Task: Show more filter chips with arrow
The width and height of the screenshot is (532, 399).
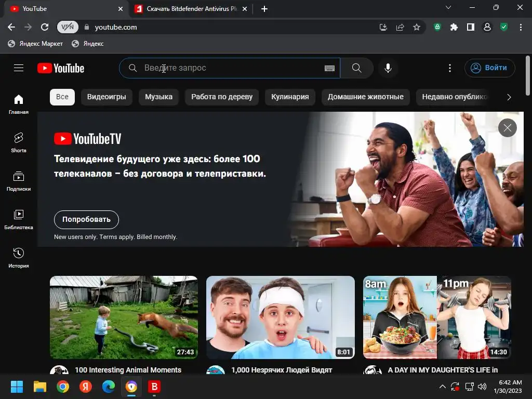Action: click(509, 97)
